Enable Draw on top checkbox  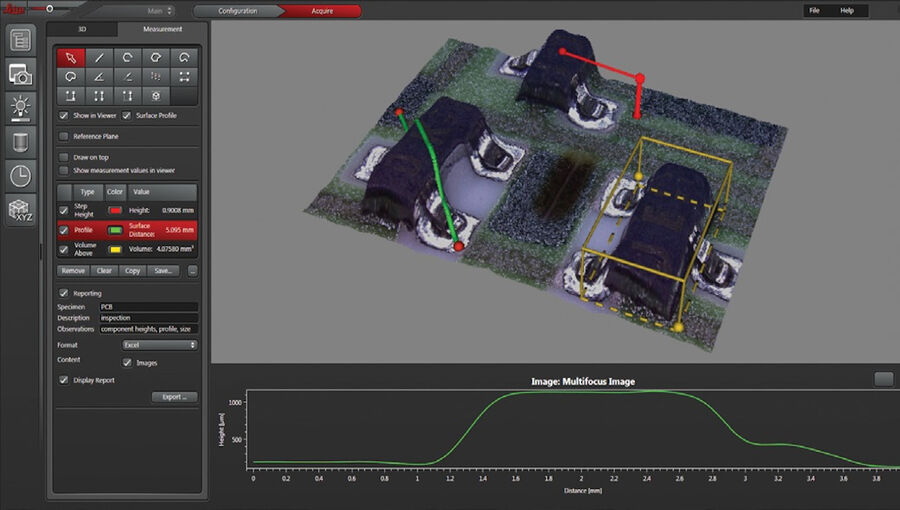pyautogui.click(x=64, y=157)
